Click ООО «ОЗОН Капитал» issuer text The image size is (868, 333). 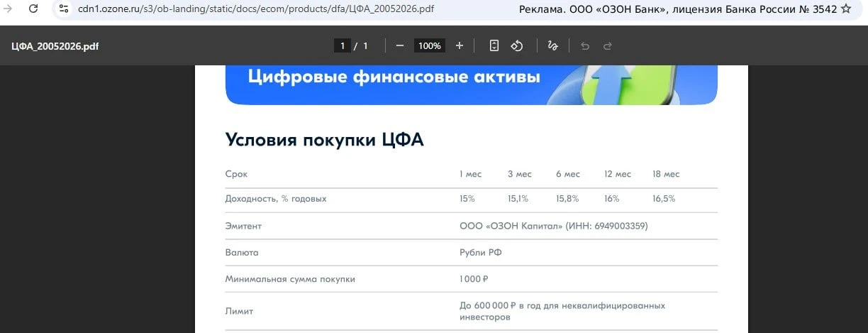click(x=554, y=226)
